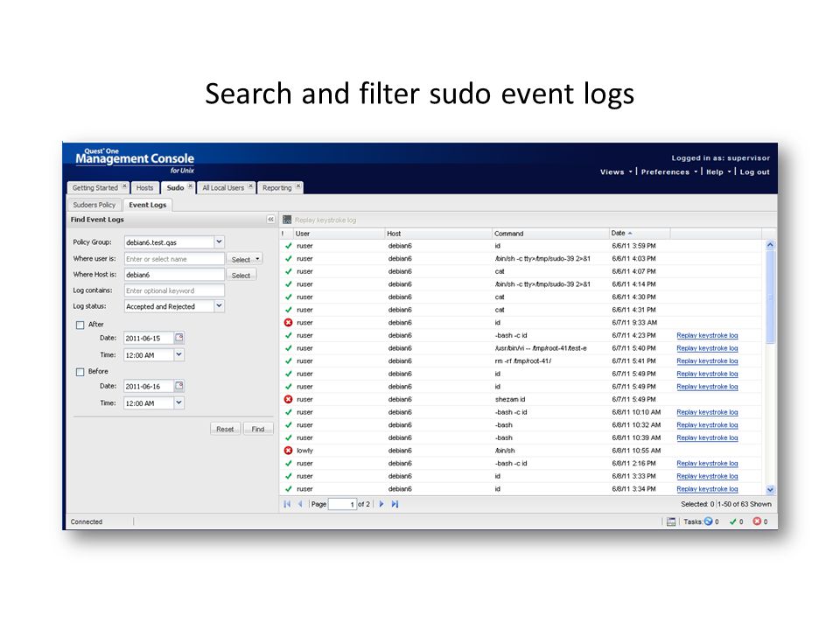Sort by the Date column header
The height and width of the screenshot is (630, 840).
[x=639, y=233]
